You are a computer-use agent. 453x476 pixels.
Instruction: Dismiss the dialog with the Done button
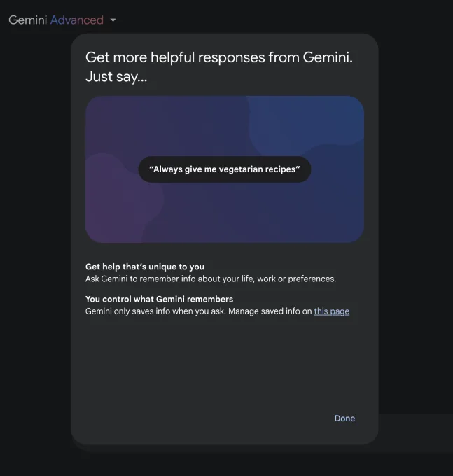click(344, 419)
